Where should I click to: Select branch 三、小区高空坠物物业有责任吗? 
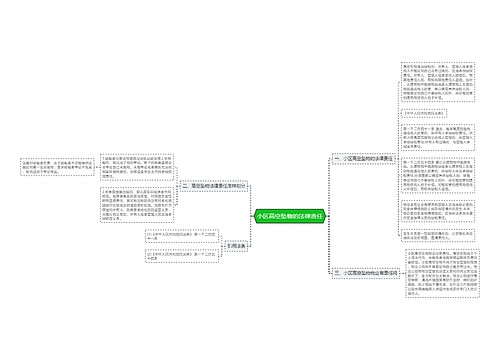pos(366,273)
